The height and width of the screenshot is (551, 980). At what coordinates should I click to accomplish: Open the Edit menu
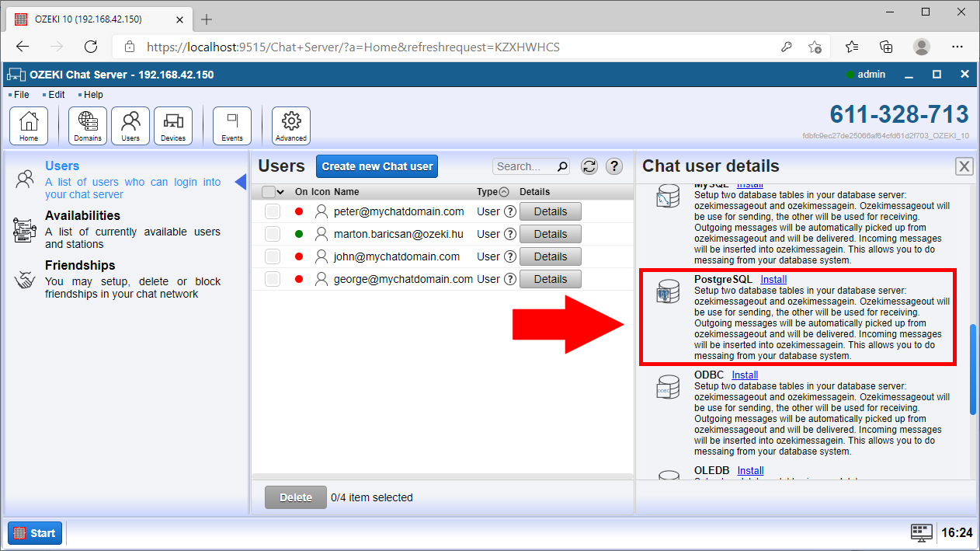pos(56,95)
